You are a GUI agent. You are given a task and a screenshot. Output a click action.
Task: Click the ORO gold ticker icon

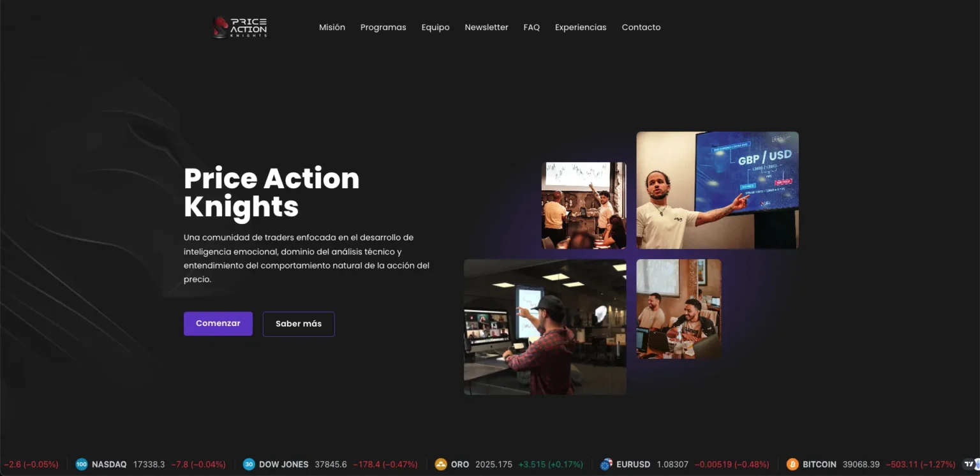(x=441, y=465)
